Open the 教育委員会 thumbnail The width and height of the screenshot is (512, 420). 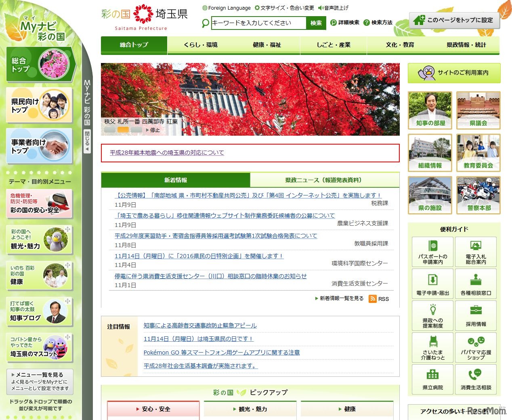pos(478,153)
